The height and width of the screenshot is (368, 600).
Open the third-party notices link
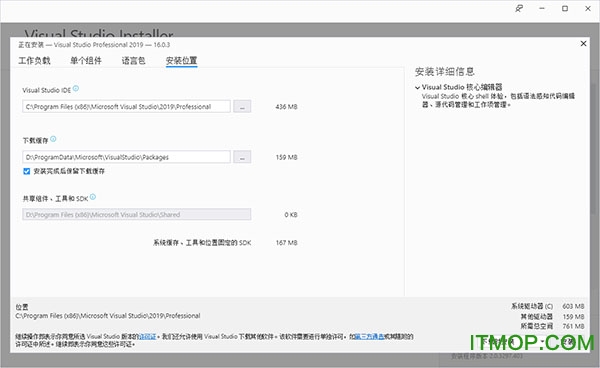370,337
